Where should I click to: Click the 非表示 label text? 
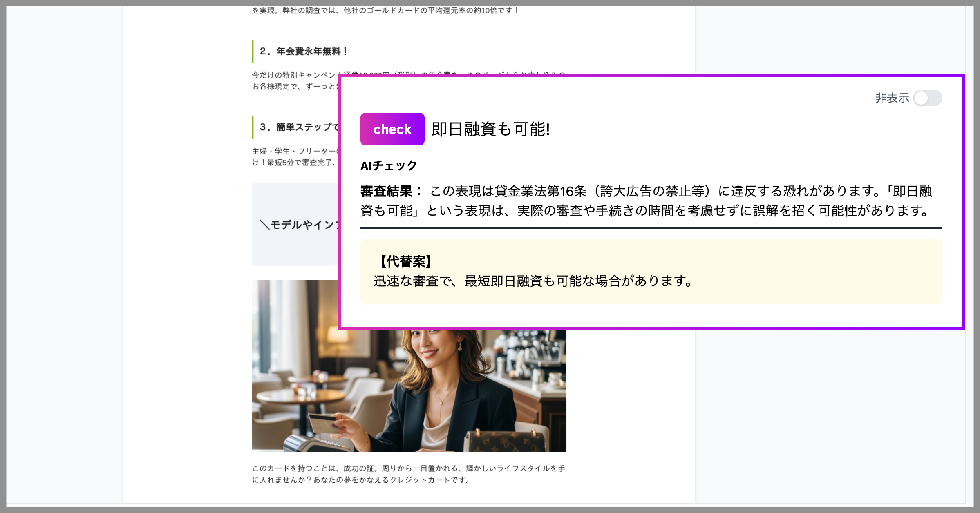pos(892,98)
